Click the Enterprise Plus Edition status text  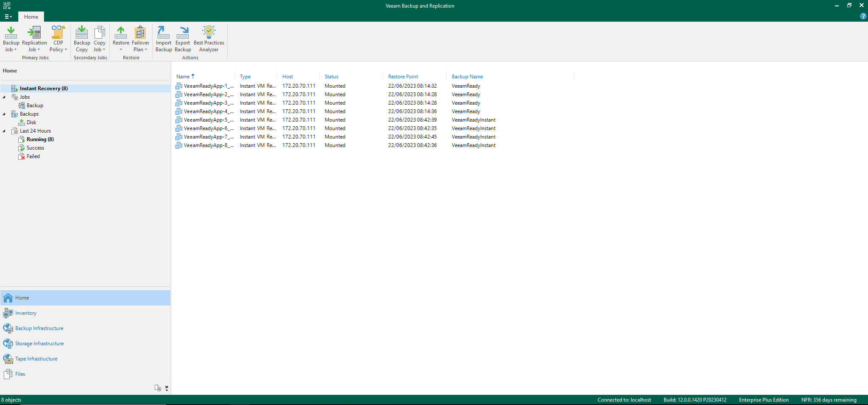point(764,400)
